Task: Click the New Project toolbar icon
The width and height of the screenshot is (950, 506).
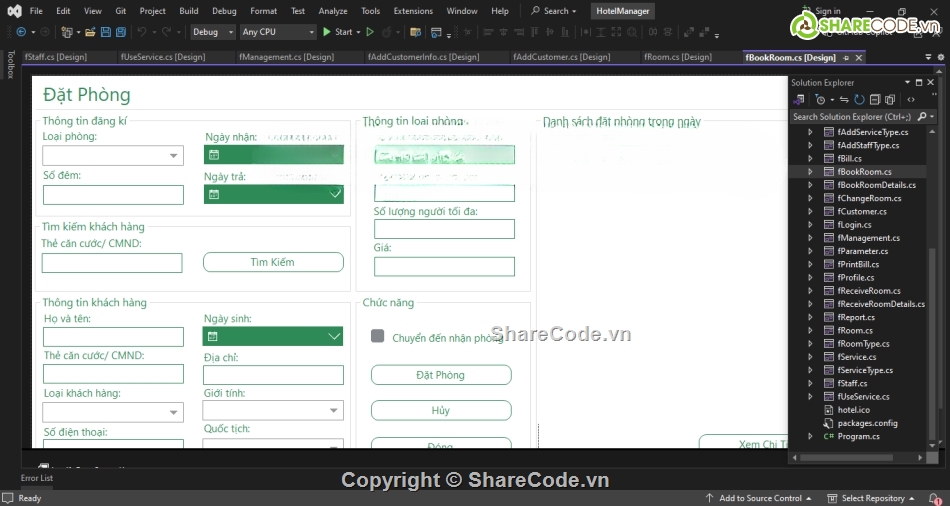Action: pyautogui.click(x=67, y=32)
